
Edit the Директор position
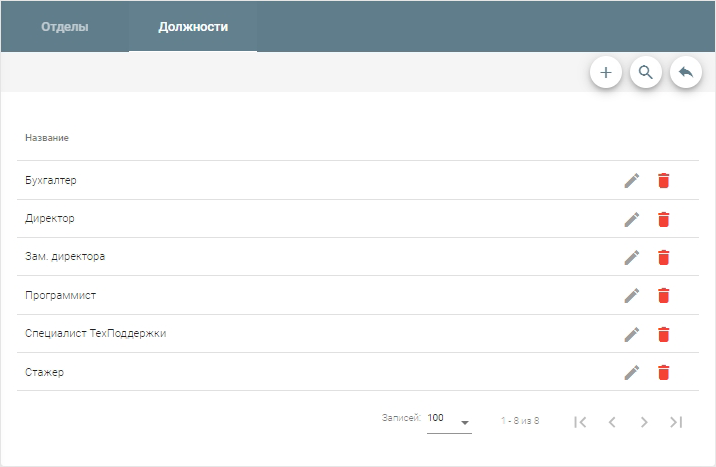pyautogui.click(x=631, y=219)
